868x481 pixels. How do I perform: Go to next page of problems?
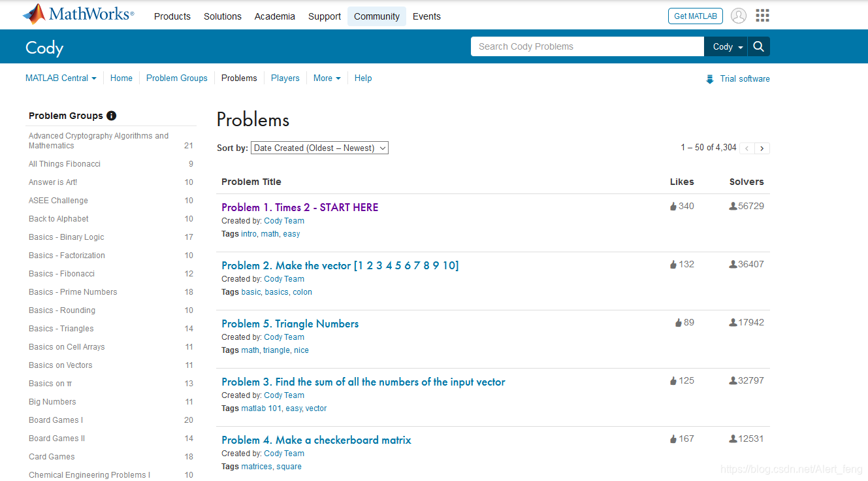762,148
